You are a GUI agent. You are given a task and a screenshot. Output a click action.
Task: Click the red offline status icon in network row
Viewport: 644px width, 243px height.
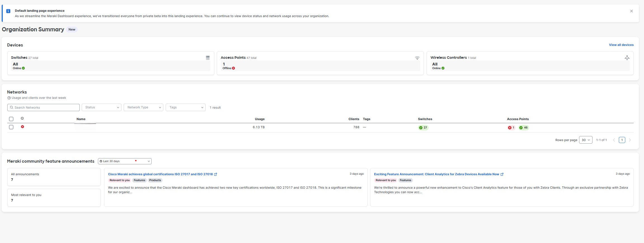coord(22,127)
